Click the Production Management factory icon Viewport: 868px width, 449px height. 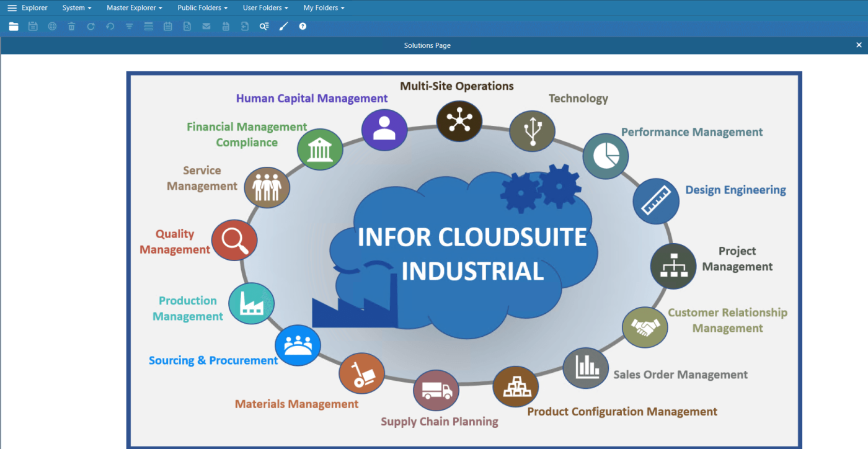point(252,303)
